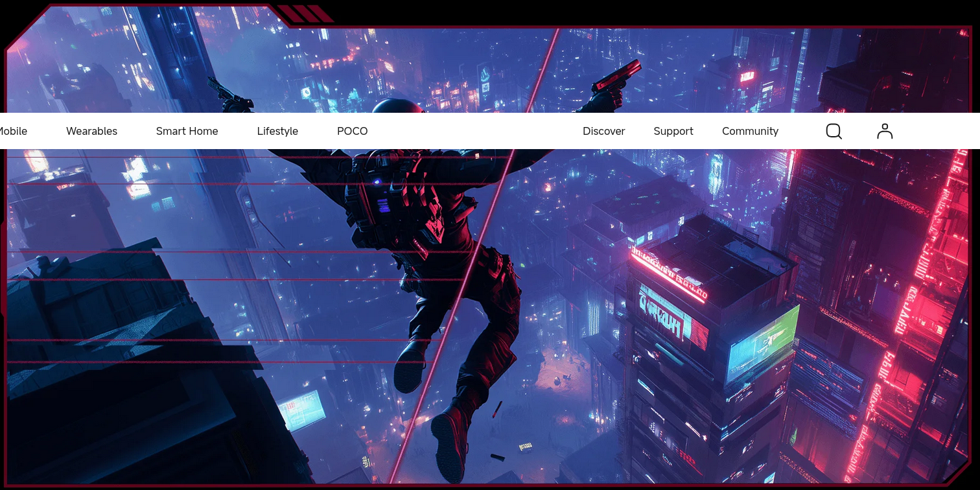Go to the Community link
Image resolution: width=980 pixels, height=490 pixels.
[750, 132]
